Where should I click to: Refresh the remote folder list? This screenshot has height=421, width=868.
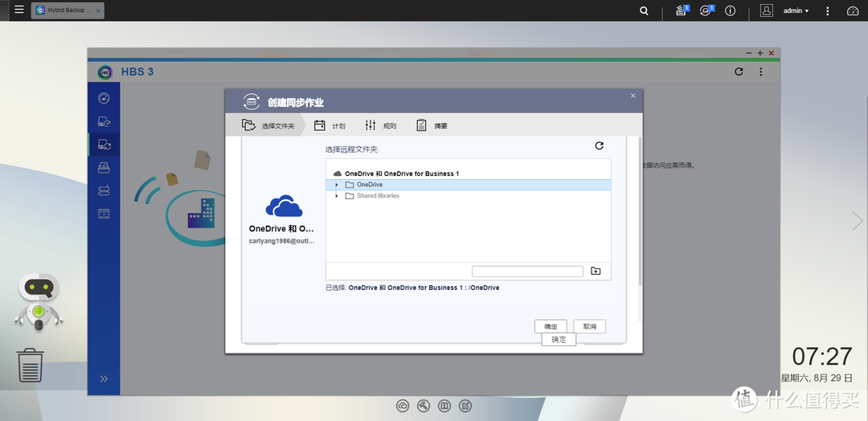[x=599, y=145]
